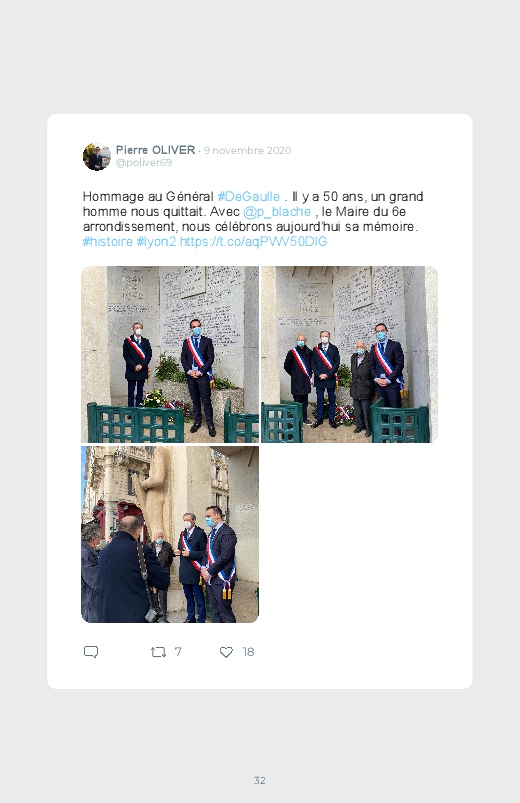This screenshot has width=520, height=803.
Task: Open the #histoire hashtag
Action: (x=108, y=241)
